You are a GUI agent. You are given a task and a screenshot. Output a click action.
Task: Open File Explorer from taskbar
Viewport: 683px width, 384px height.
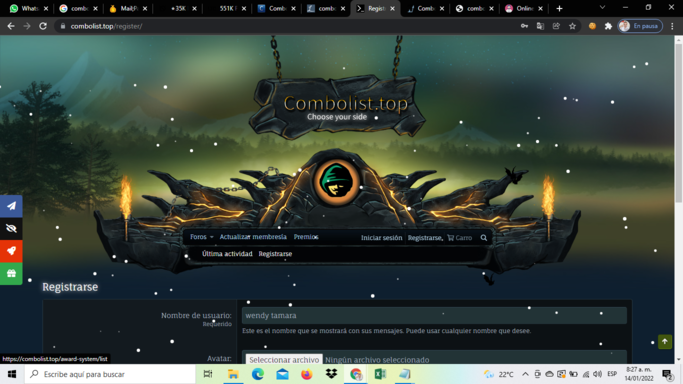pos(233,374)
